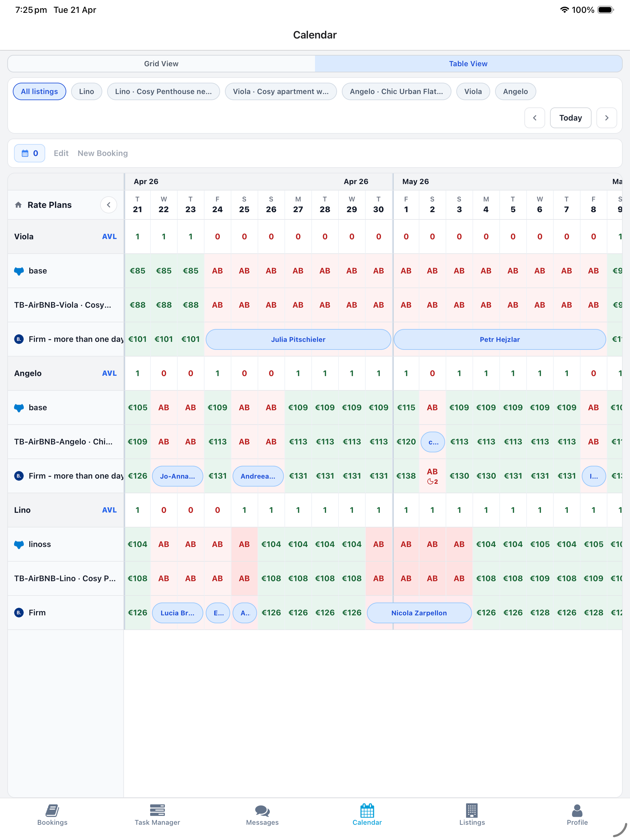Click Lino AVL label
Image resolution: width=630 pixels, height=840 pixels.
click(x=109, y=510)
